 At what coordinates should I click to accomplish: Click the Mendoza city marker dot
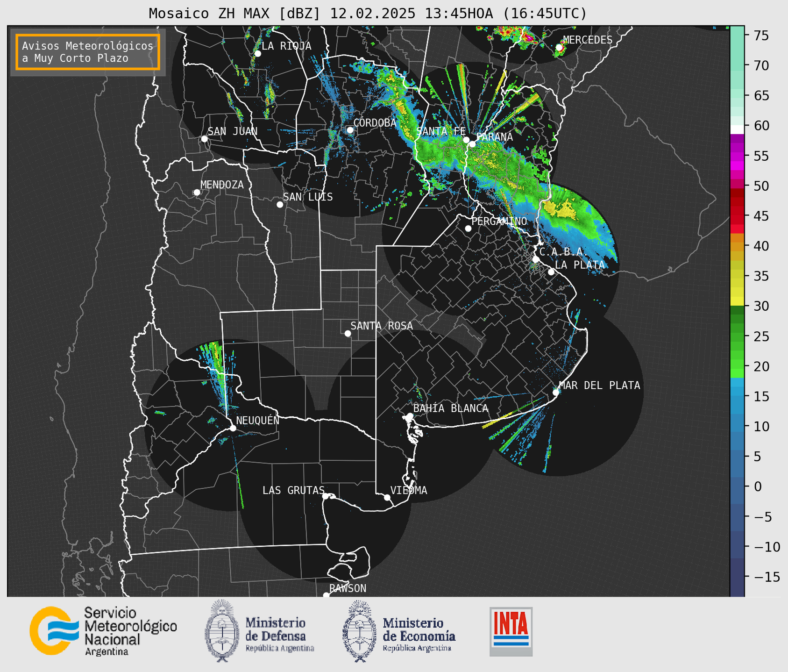point(197,193)
